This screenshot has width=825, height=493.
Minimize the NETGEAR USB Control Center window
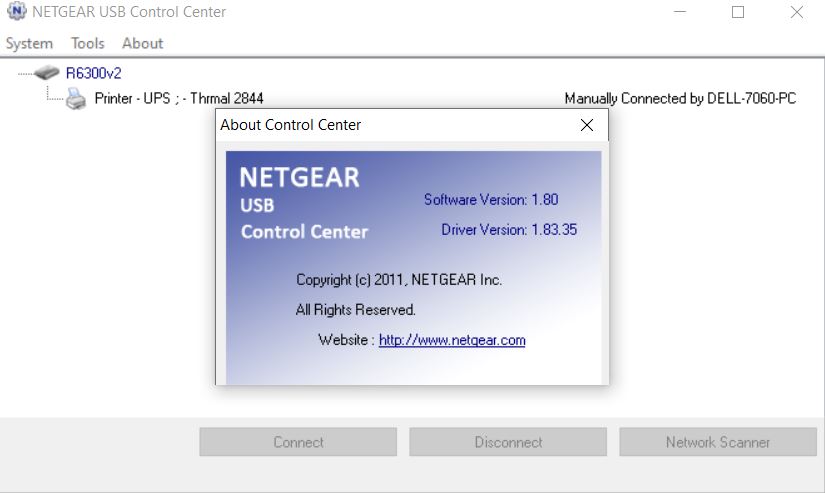(680, 13)
